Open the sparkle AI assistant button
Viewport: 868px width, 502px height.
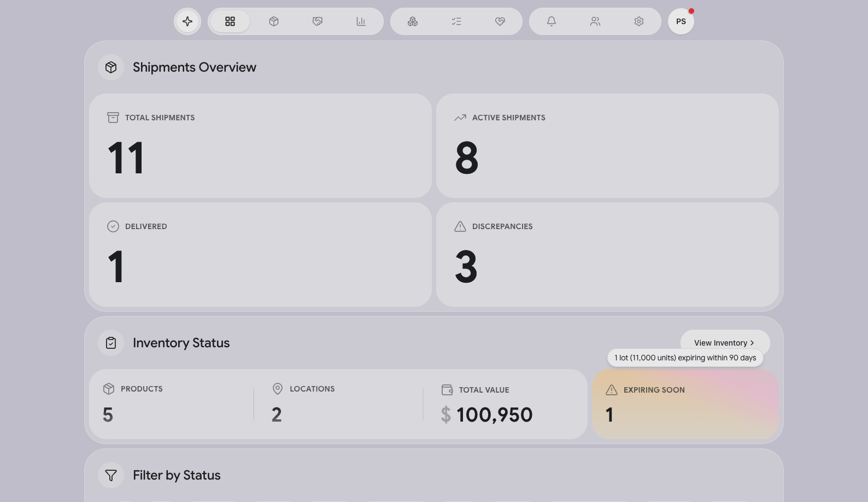[187, 21]
